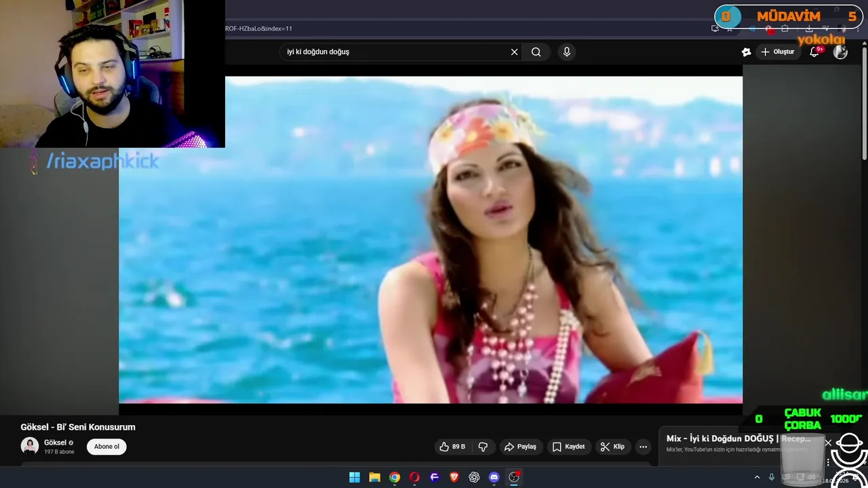The image size is (868, 488).
Task: Open the Windows Start menu
Action: (355, 477)
